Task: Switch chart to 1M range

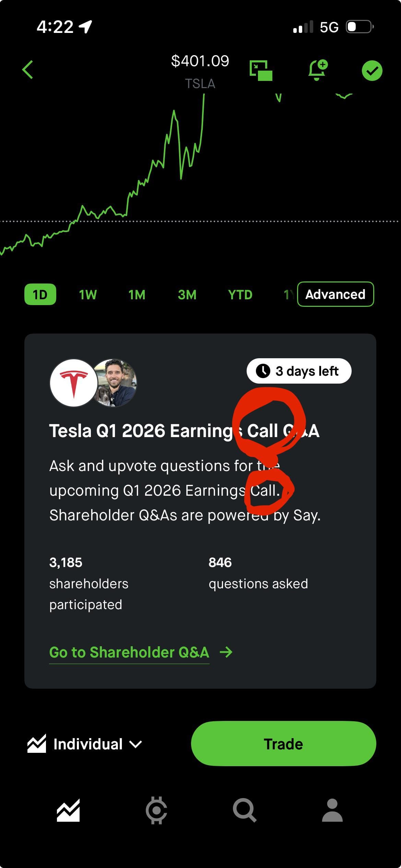Action: point(137,294)
